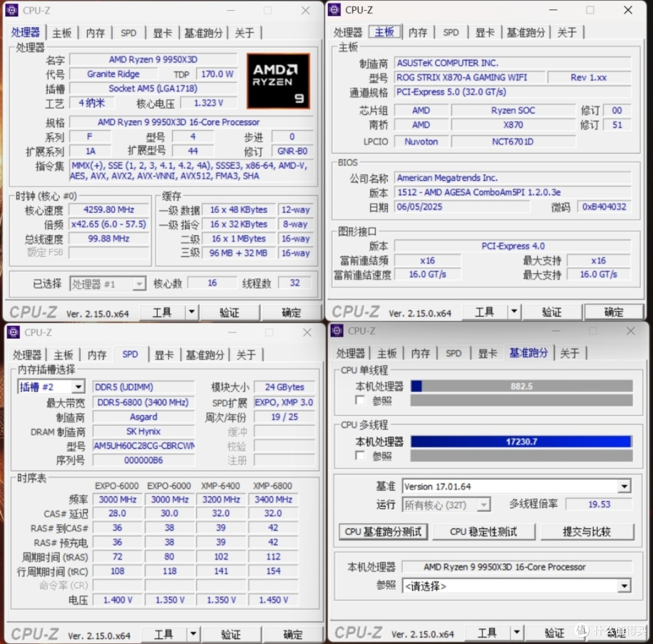
Task: Click the 线程数 32 field
Action: coord(294,283)
